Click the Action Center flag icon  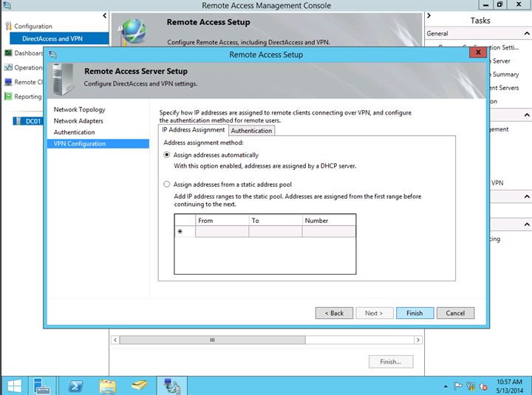pyautogui.click(x=457, y=386)
